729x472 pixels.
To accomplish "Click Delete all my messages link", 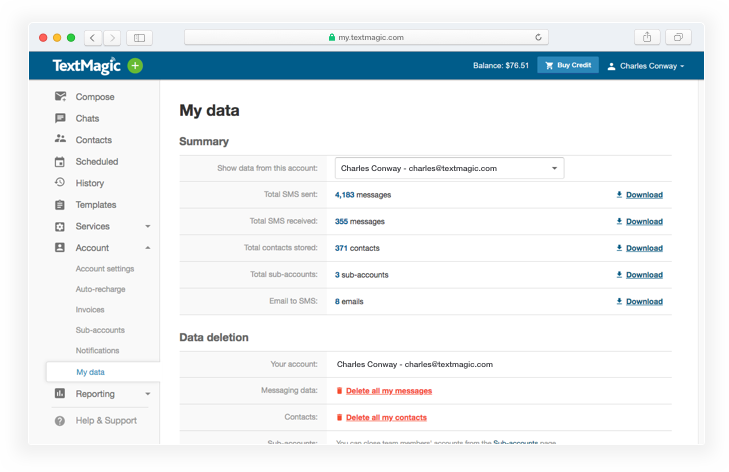I will point(389,391).
